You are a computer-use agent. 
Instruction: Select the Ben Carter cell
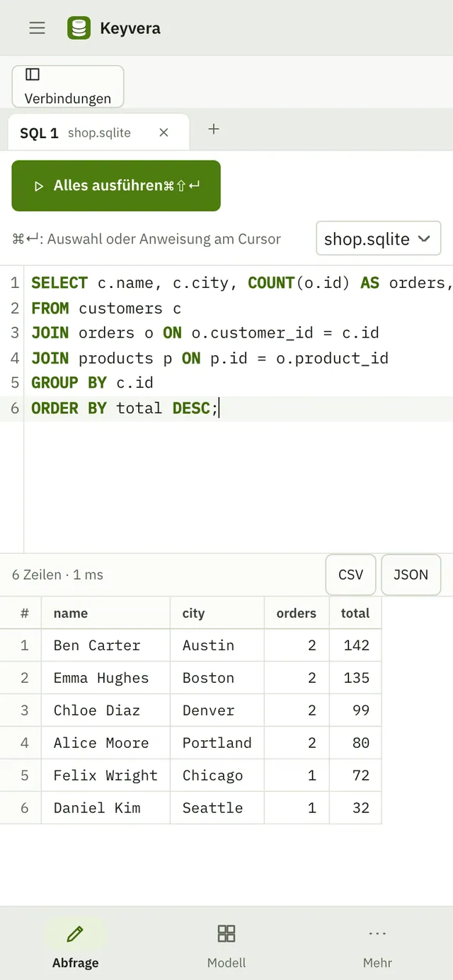[106, 645]
